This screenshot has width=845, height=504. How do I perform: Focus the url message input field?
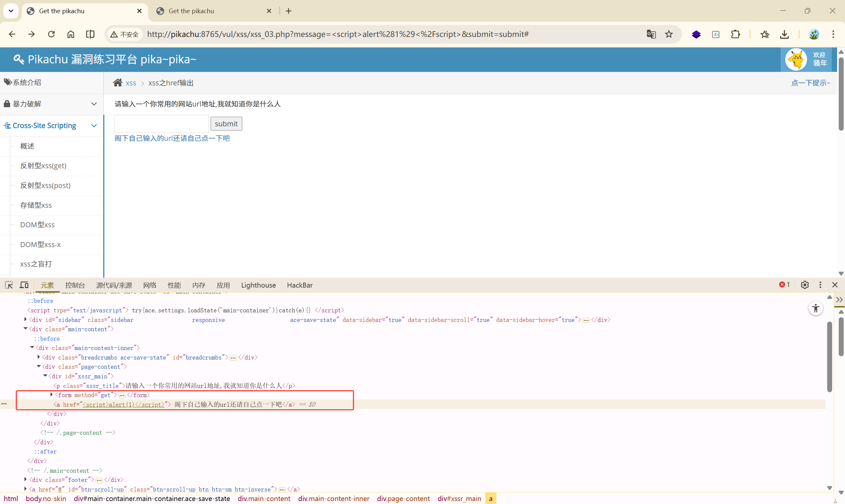point(161,124)
